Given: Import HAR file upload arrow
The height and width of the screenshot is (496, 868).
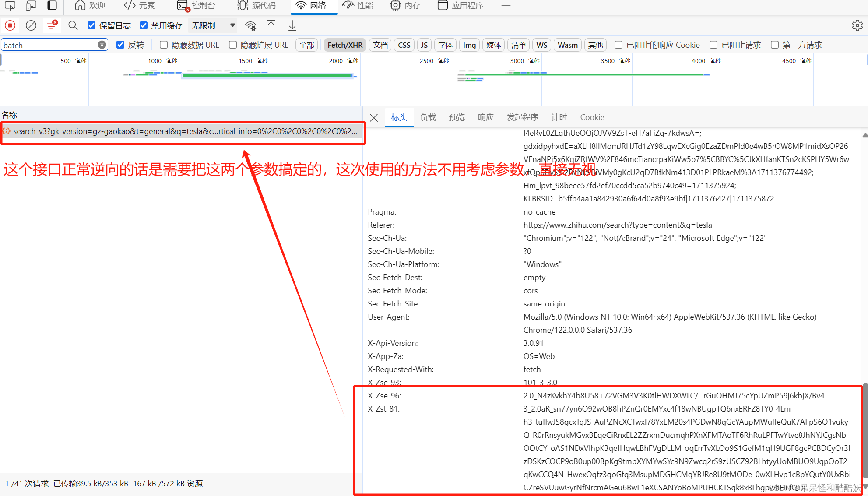Looking at the screenshot, I should point(271,25).
